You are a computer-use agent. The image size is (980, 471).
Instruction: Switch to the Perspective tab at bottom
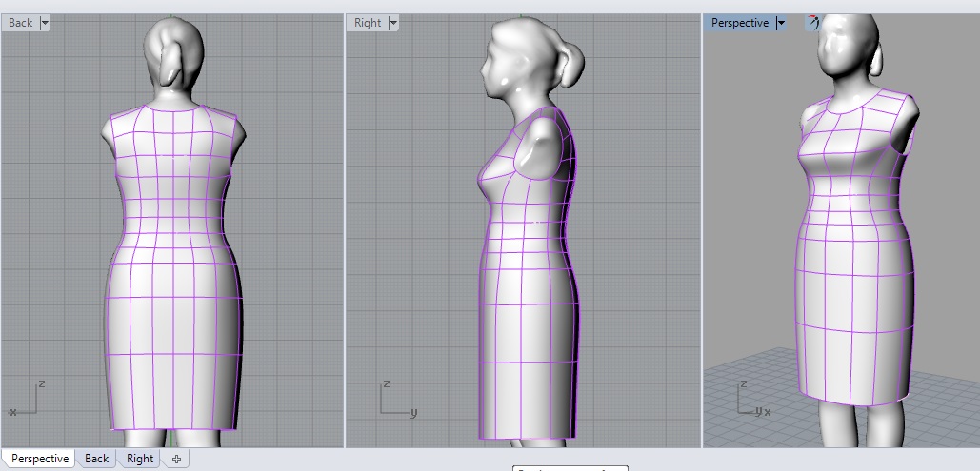(39, 459)
